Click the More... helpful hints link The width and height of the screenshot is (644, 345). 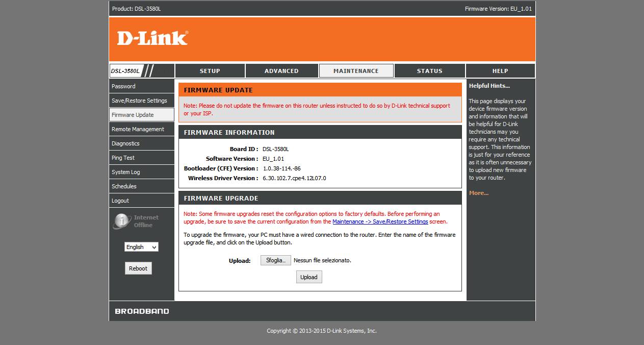point(479,193)
